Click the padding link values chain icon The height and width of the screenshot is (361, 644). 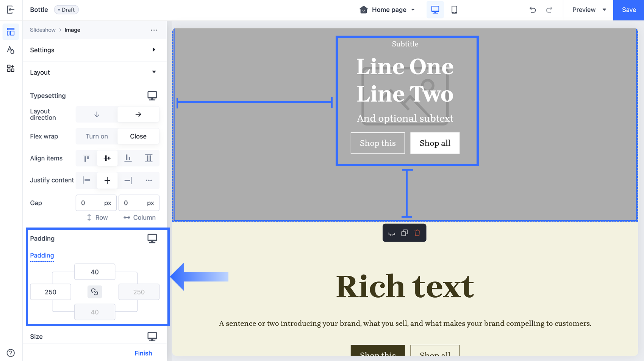click(x=95, y=292)
